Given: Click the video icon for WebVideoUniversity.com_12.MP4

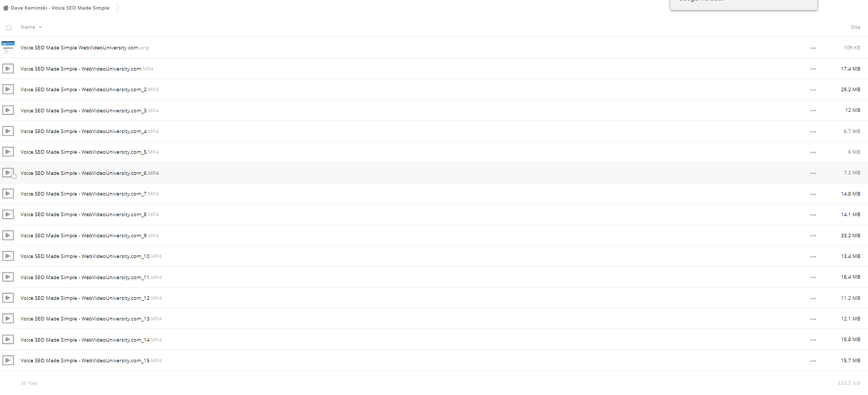Looking at the screenshot, I should coord(8,298).
